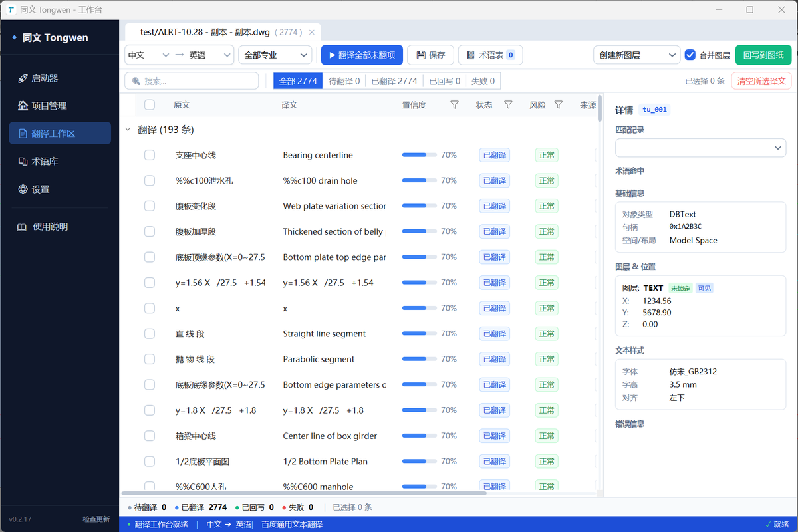Viewport: 798px width, 532px height.
Task: Open the 匹配记录 dropdown in details panel
Action: [701, 148]
